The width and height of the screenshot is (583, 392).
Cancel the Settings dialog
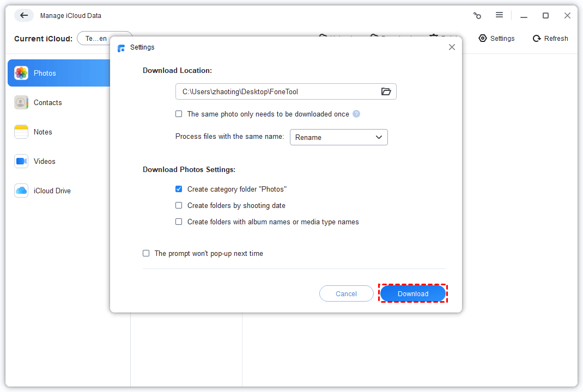point(346,293)
